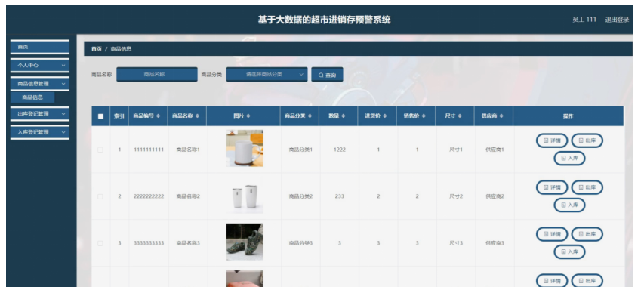Expand the 入库登记管理 sidebar menu
This screenshot has height=290, width=644.
pyautogui.click(x=40, y=132)
